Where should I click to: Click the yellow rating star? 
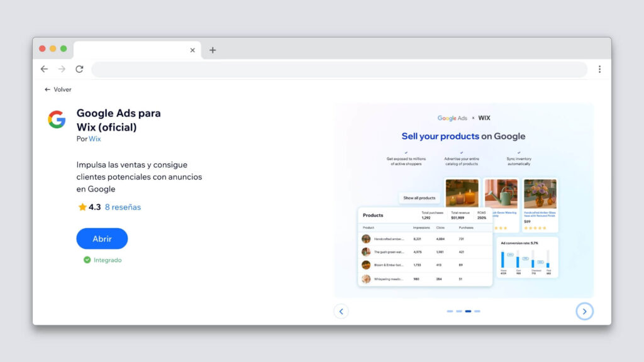pyautogui.click(x=82, y=207)
